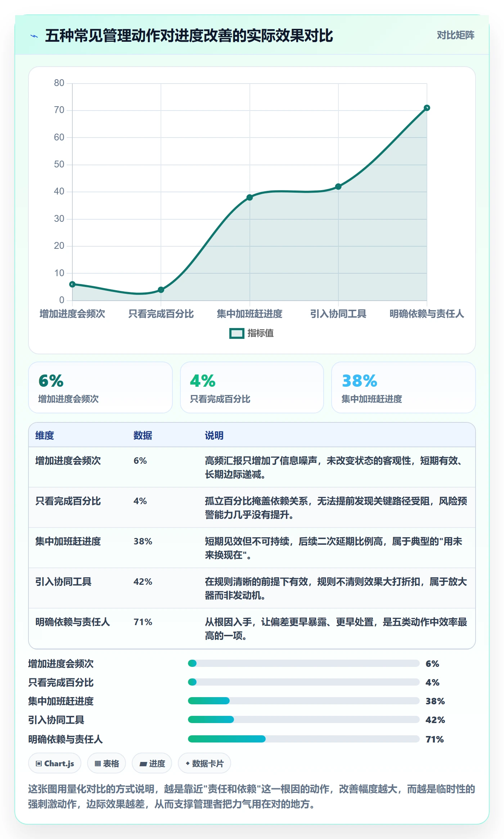This screenshot has height=839, width=504.
Task: Select the 集中加班赶进度 table row name
Action: 68,541
